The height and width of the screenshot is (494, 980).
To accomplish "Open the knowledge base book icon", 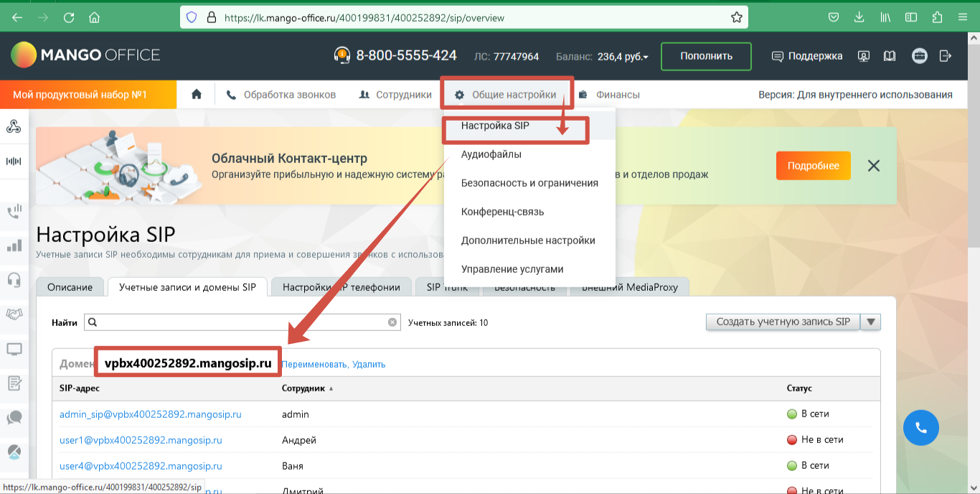I will [x=890, y=56].
